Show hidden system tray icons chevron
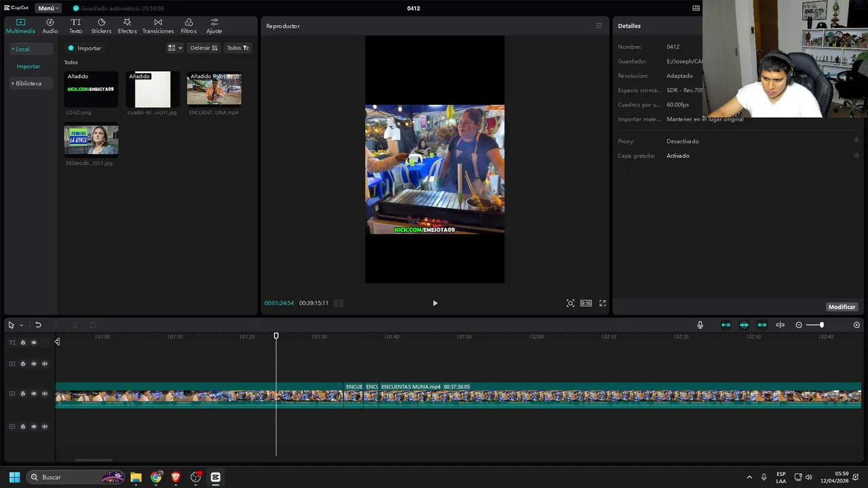Screen dimensions: 868x488 [x=749, y=477]
